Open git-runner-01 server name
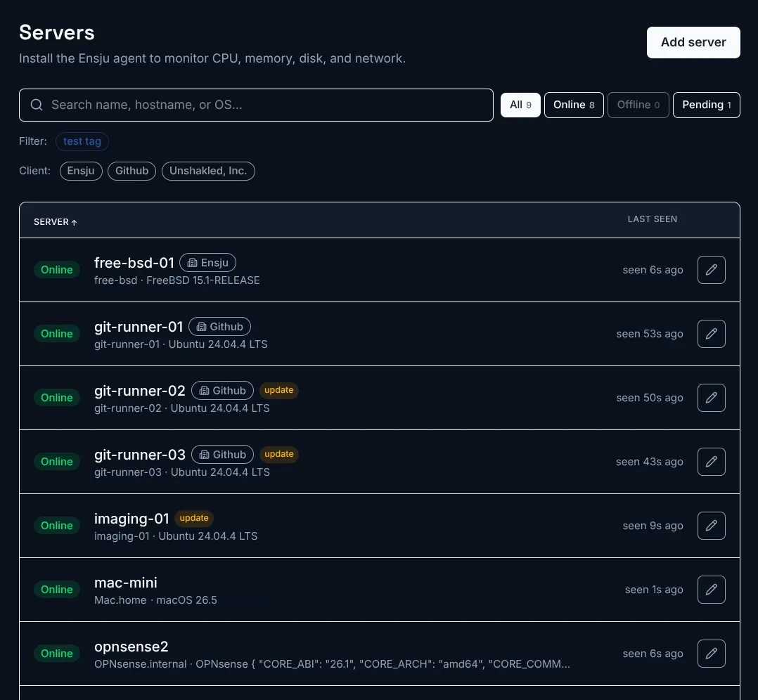 pos(139,327)
